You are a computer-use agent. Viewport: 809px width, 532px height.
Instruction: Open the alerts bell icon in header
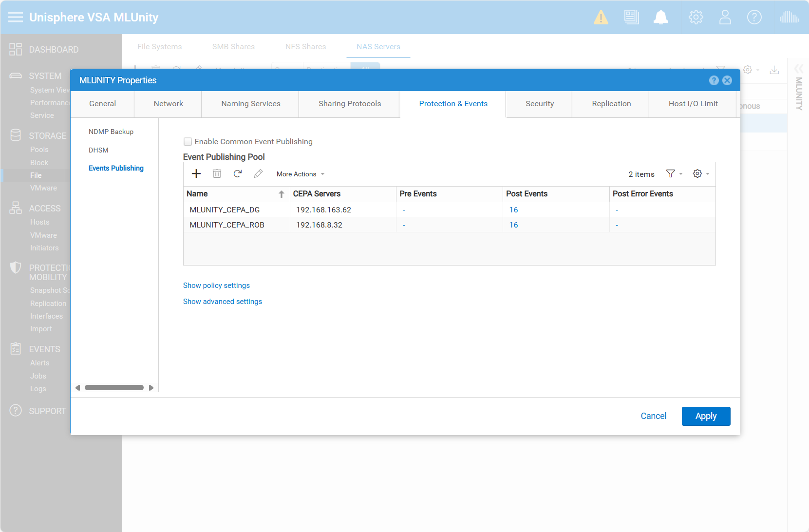(660, 18)
